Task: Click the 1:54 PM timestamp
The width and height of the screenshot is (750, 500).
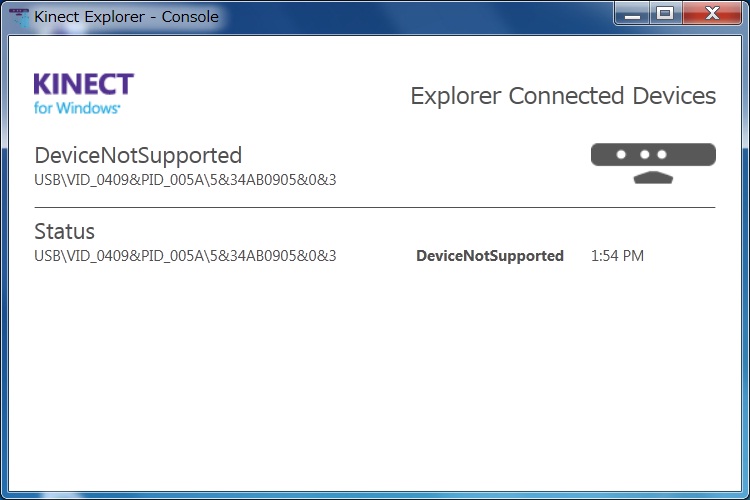Action: (617, 256)
